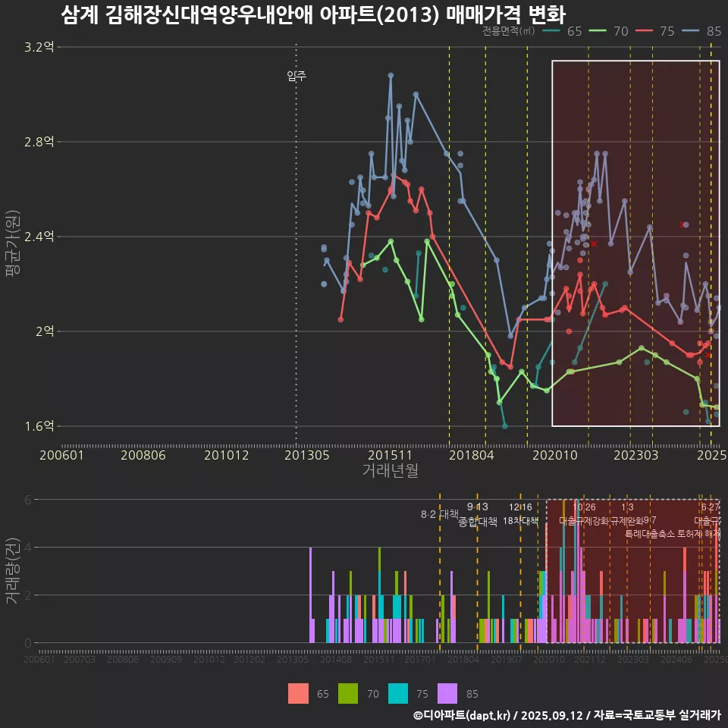Click the 6.27 annotation label
Viewport: 728px width, 728px height.
[711, 507]
